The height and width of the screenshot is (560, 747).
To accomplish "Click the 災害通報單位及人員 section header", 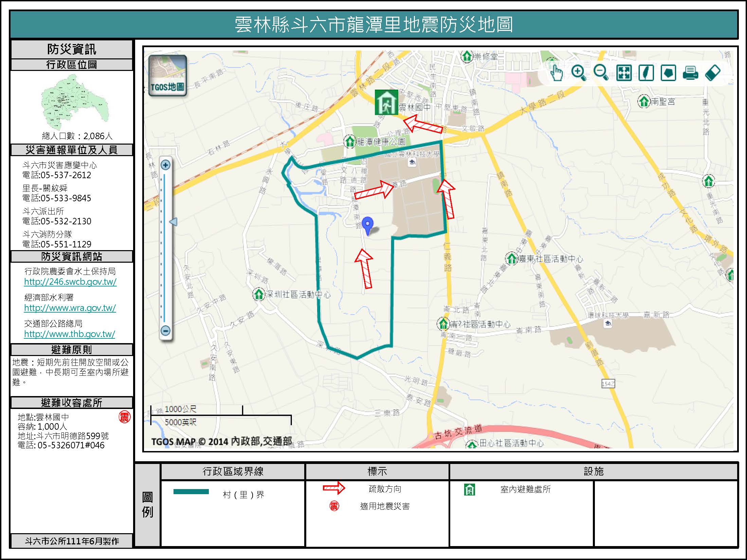I will click(72, 150).
